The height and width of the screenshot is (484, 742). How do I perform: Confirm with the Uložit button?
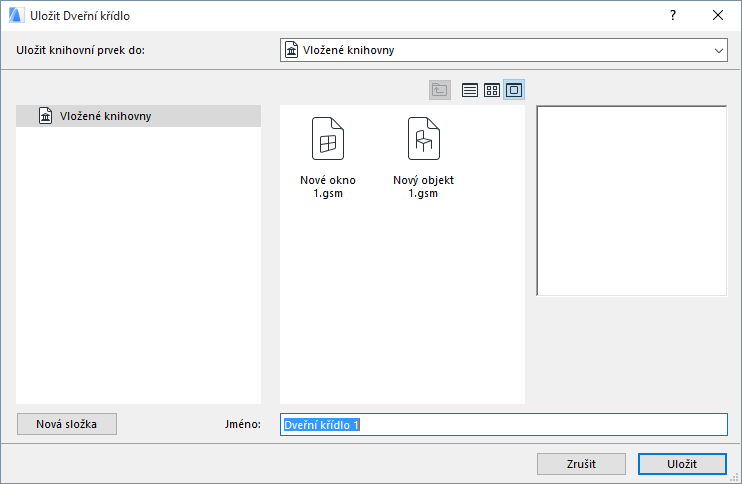pyautogui.click(x=682, y=464)
